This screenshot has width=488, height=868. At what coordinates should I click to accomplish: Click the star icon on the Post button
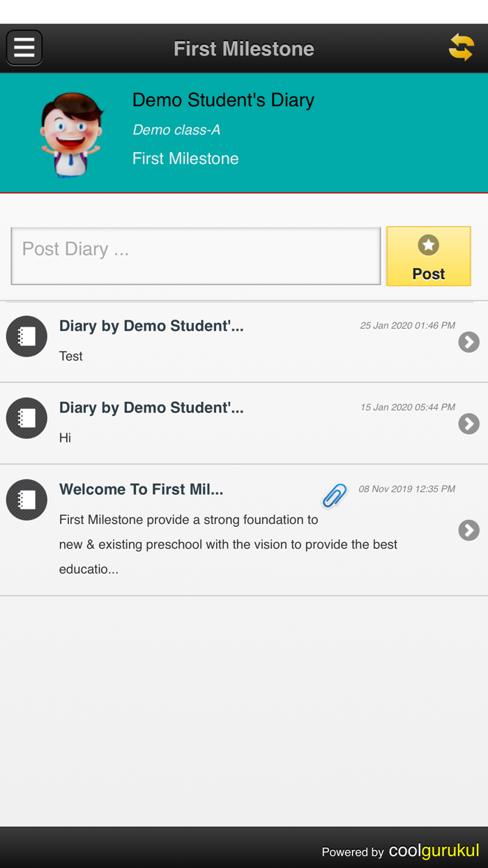(x=427, y=246)
